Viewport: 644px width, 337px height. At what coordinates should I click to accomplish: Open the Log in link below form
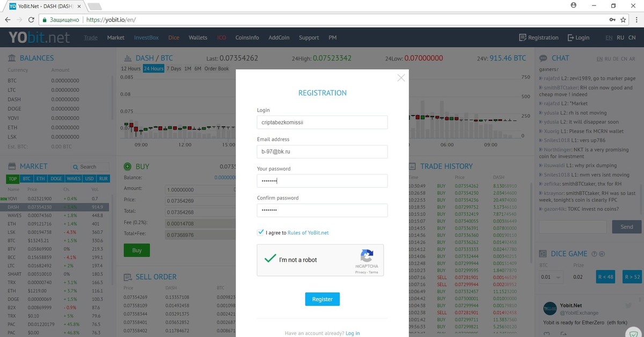[353, 333]
